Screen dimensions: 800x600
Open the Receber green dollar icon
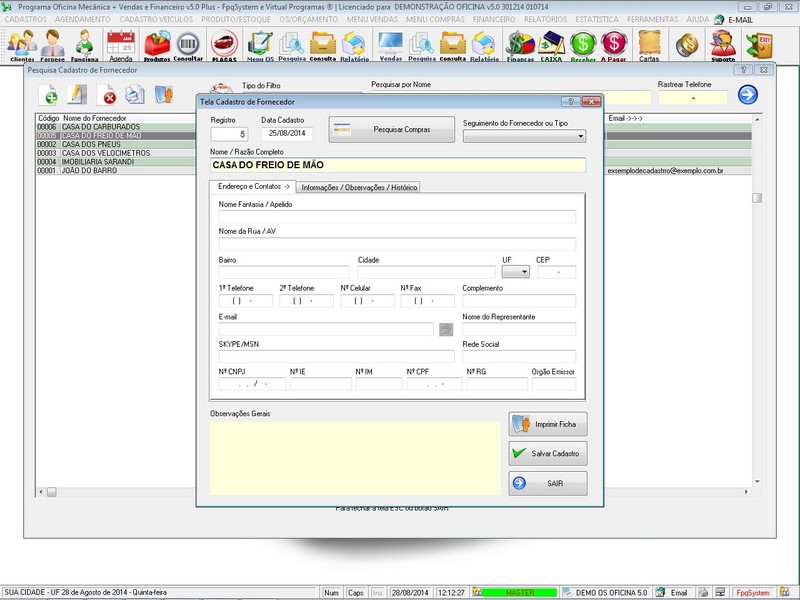click(x=583, y=45)
